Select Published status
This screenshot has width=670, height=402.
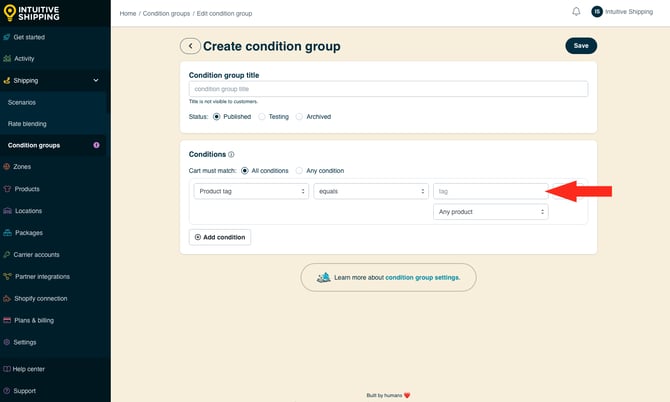[x=217, y=117]
